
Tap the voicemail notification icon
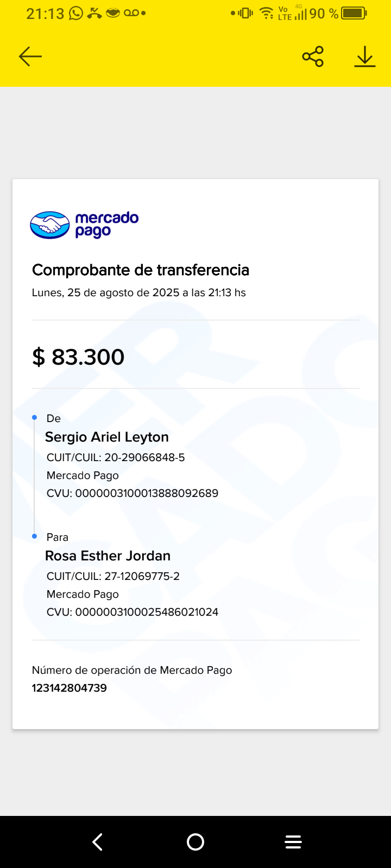pos(132,13)
